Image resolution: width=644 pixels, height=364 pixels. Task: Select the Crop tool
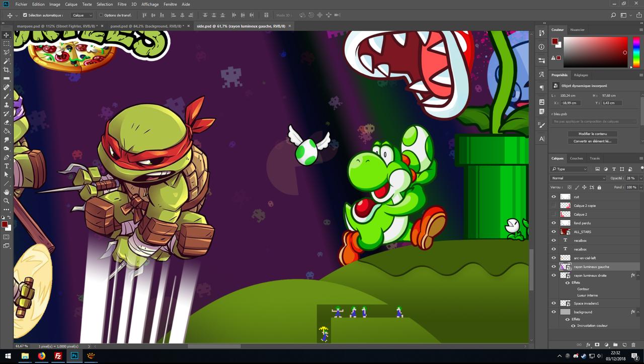click(x=7, y=70)
